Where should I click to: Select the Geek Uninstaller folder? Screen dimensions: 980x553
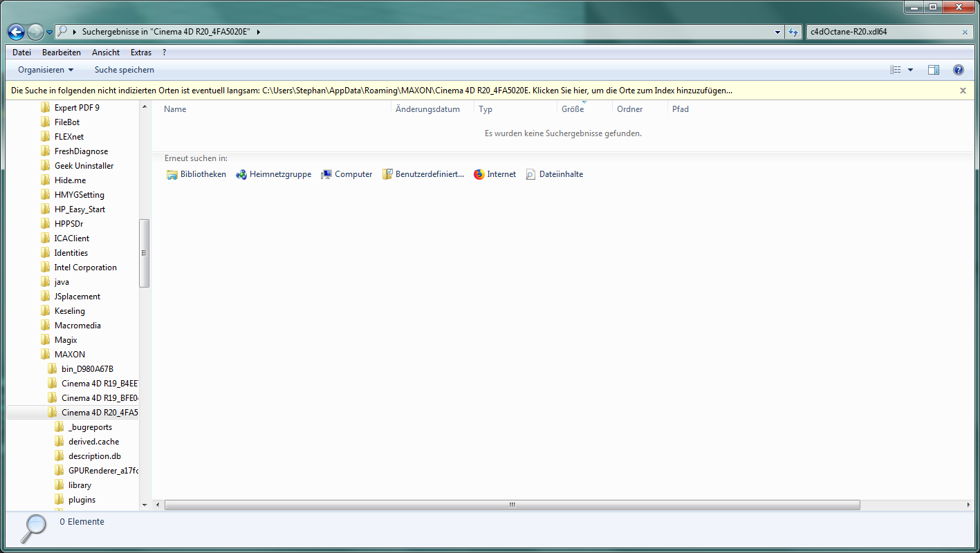click(84, 166)
